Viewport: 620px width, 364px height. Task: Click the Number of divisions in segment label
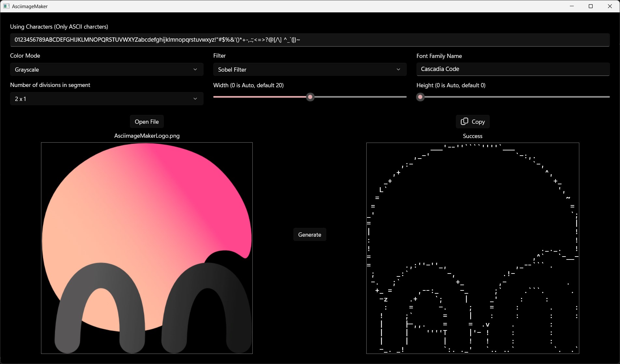(50, 85)
